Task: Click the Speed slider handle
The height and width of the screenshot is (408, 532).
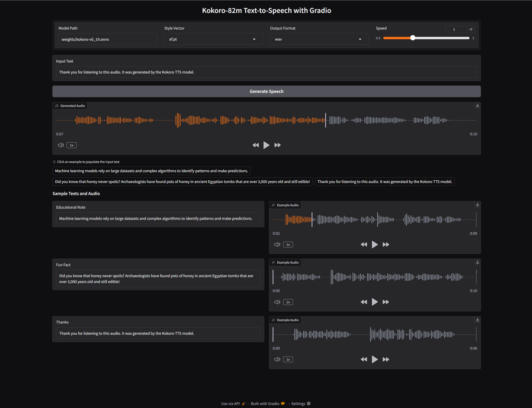Action: (x=413, y=38)
